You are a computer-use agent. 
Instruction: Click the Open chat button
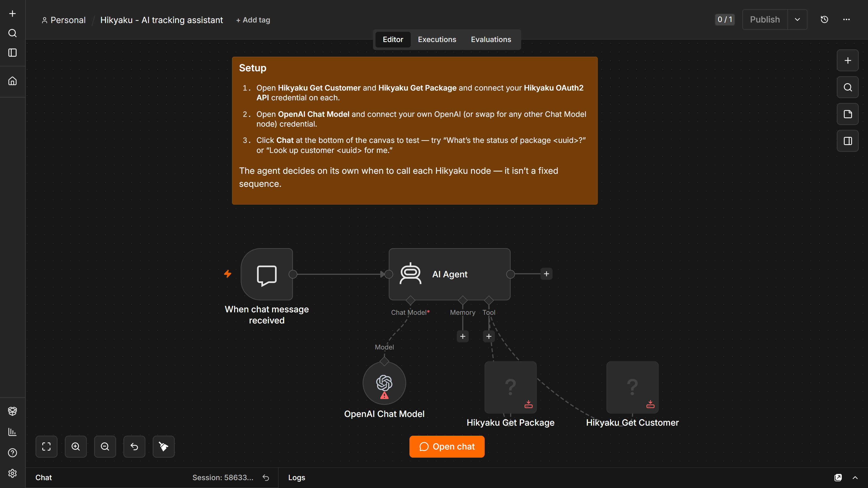click(447, 447)
